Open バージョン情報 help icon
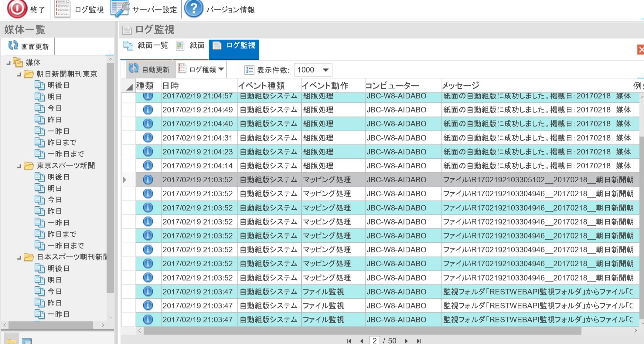 point(193,9)
